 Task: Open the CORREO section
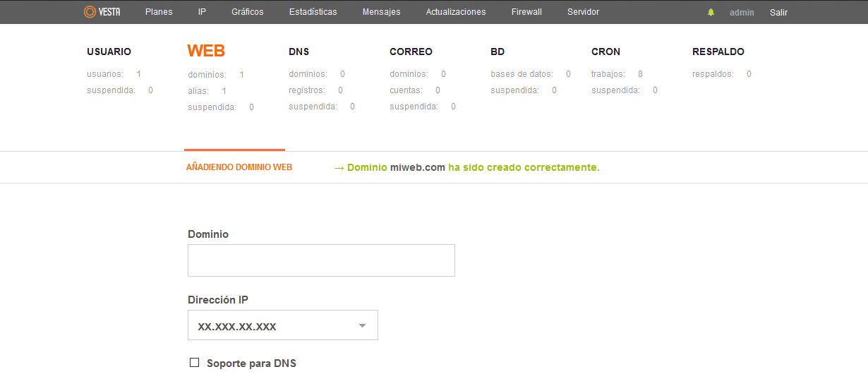pyautogui.click(x=411, y=52)
